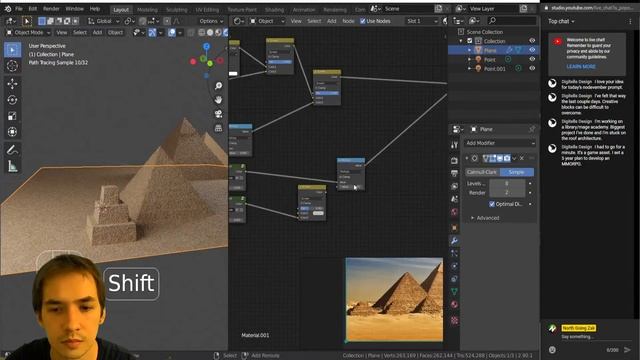This screenshot has width=640, height=360.
Task: Toggle the Optimal Display checkbox
Action: point(492,204)
